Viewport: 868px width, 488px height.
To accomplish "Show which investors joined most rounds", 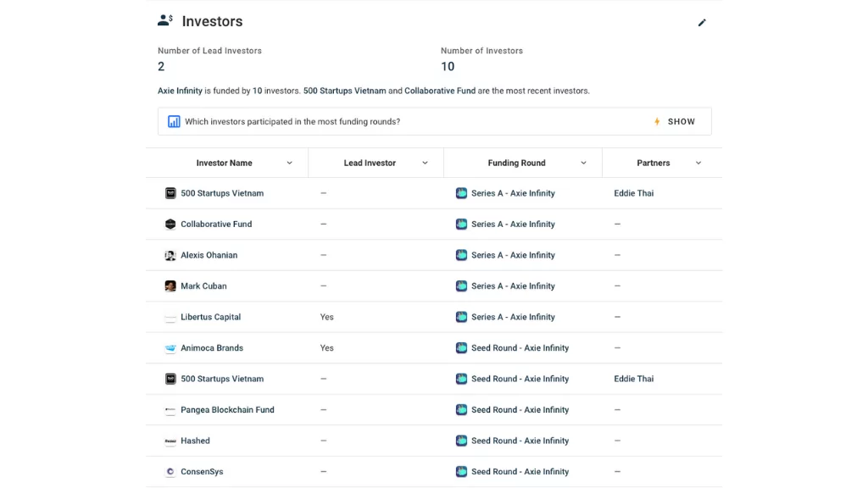I will (675, 122).
